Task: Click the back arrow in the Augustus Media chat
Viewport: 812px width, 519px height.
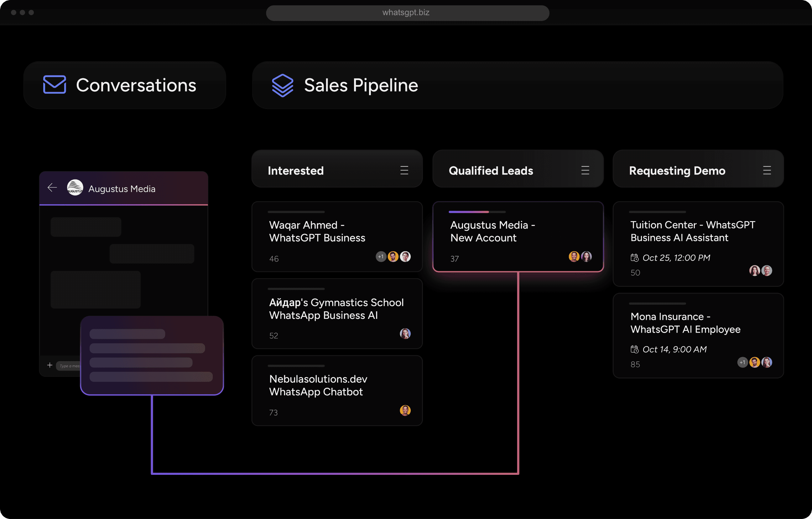Action: [52, 188]
